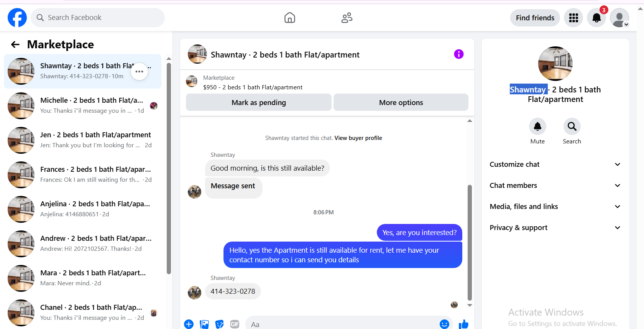The height and width of the screenshot is (329, 644).
Task: Click the thumbs-up like icon
Action: [463, 324]
